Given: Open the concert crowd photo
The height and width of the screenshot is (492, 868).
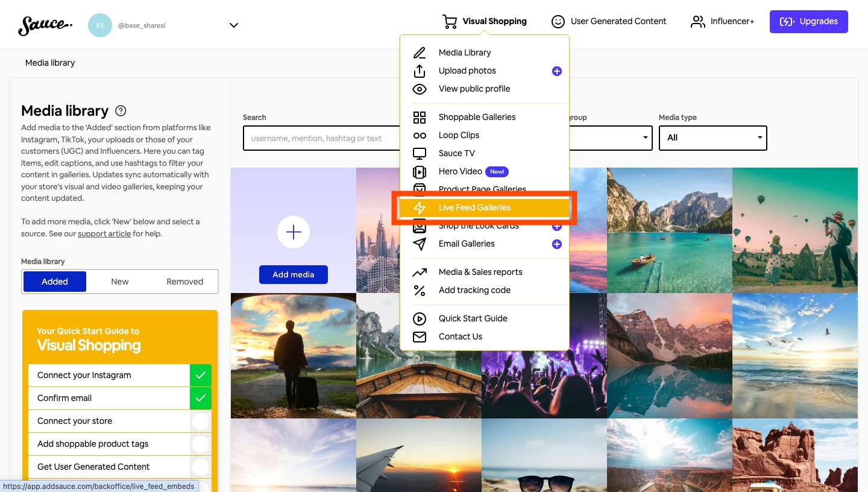Looking at the screenshot, I should 544,384.
